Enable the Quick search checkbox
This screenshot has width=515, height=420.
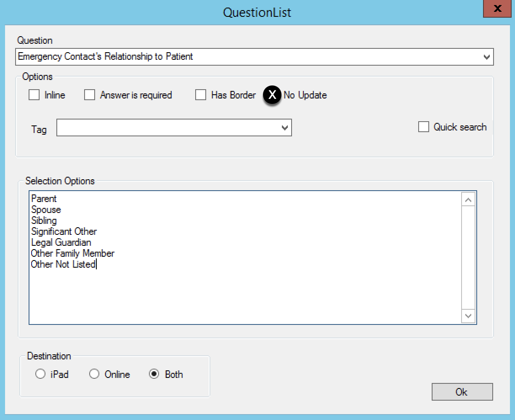424,127
